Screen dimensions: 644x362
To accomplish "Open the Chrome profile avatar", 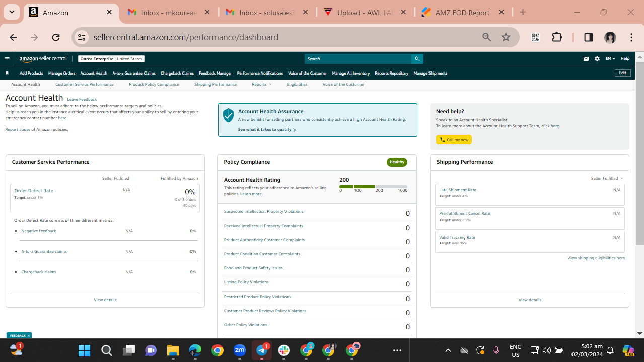I will tap(610, 37).
